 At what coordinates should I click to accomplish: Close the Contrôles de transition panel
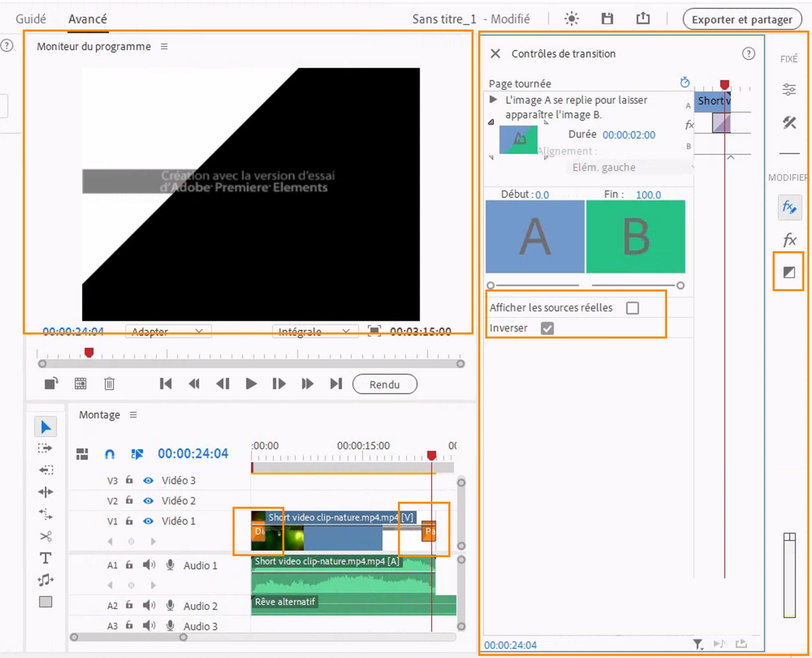(495, 54)
